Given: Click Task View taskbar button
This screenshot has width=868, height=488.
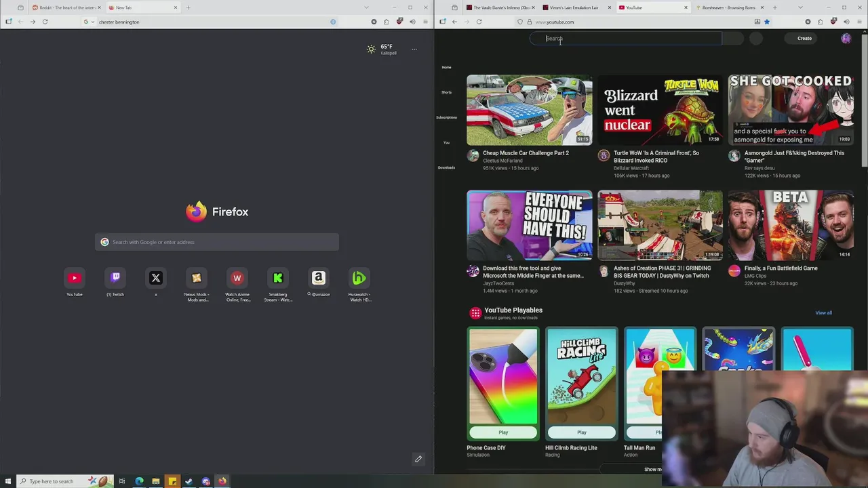Looking at the screenshot, I should 122,481.
